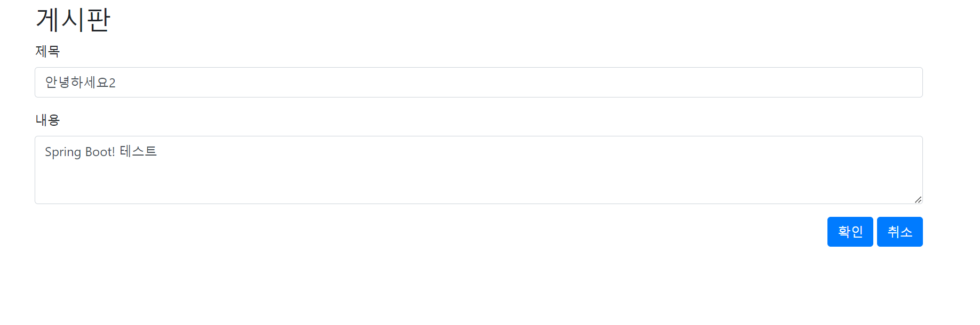The image size is (980, 325).
Task: Click the word Spring in content box
Action: click(63, 152)
